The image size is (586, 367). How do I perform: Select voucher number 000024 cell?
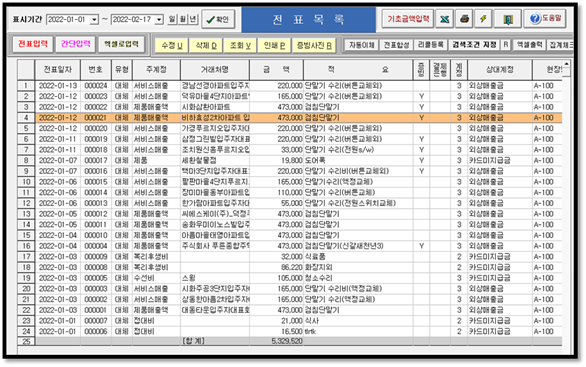[x=96, y=86]
